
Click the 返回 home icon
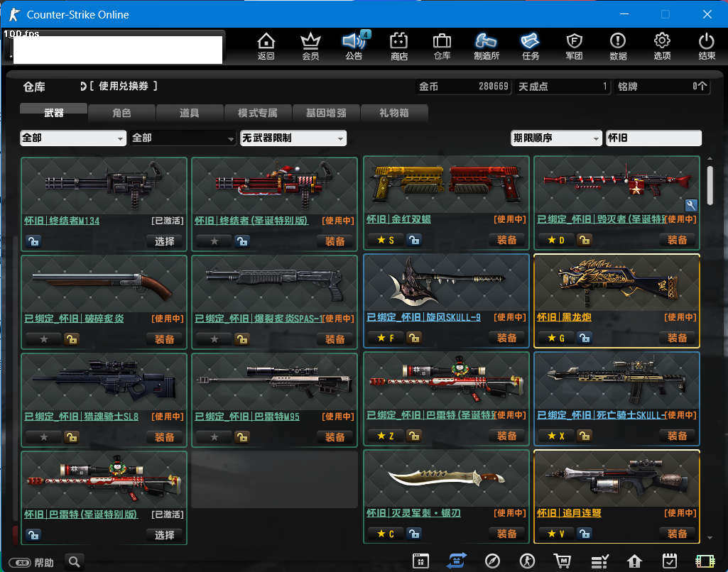click(x=266, y=46)
